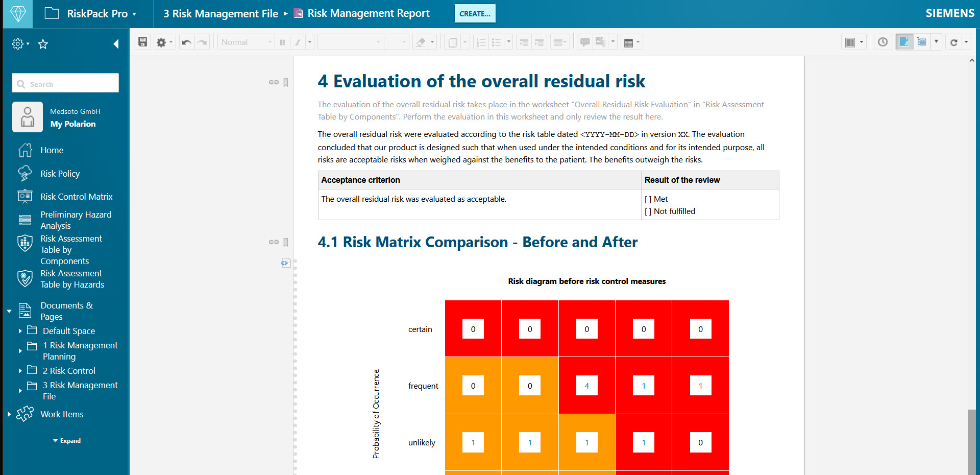Open the RiskPack Pro project dropdown

134,14
